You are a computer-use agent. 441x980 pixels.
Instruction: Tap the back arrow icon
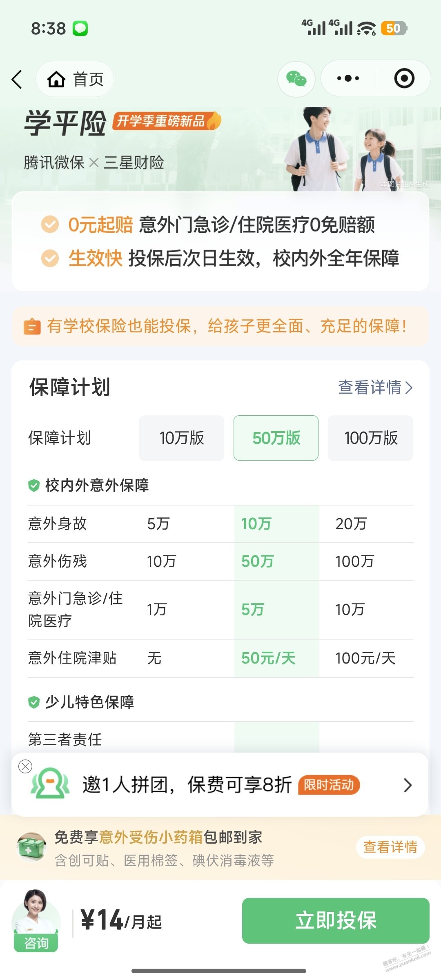click(17, 79)
